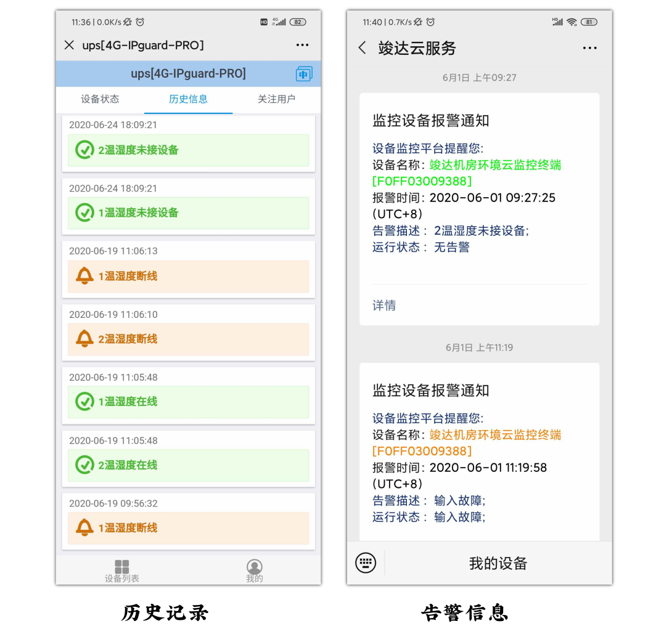
Task: Open the 详情 link in the alarm notice
Action: tap(384, 306)
